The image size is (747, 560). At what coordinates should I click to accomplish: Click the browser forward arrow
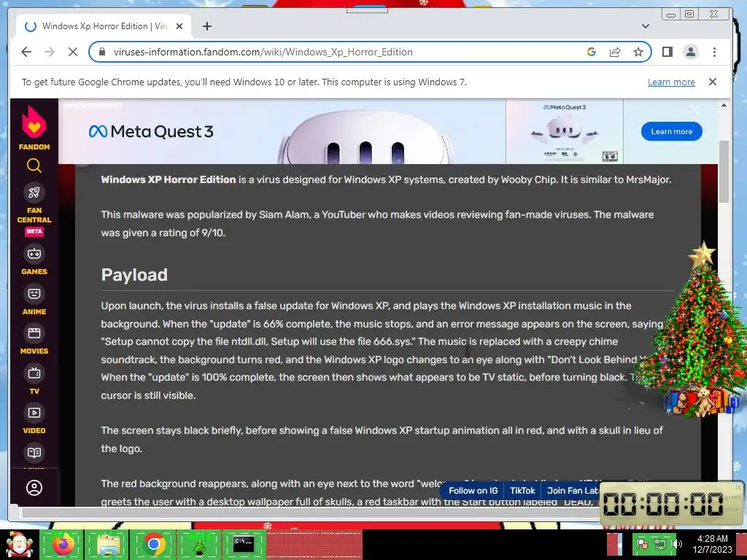tap(50, 52)
